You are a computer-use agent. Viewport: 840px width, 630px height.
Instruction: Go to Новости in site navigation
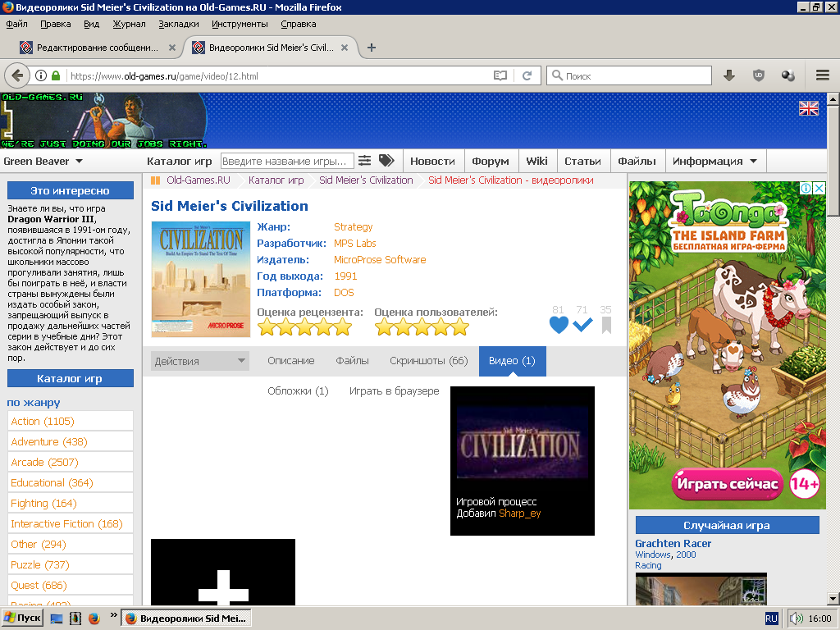pyautogui.click(x=432, y=162)
